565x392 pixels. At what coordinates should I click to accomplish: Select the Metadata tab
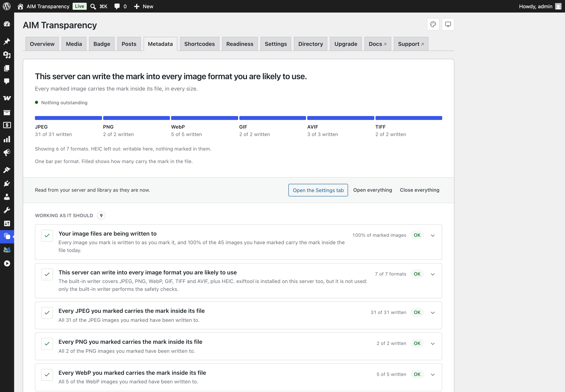coord(160,44)
